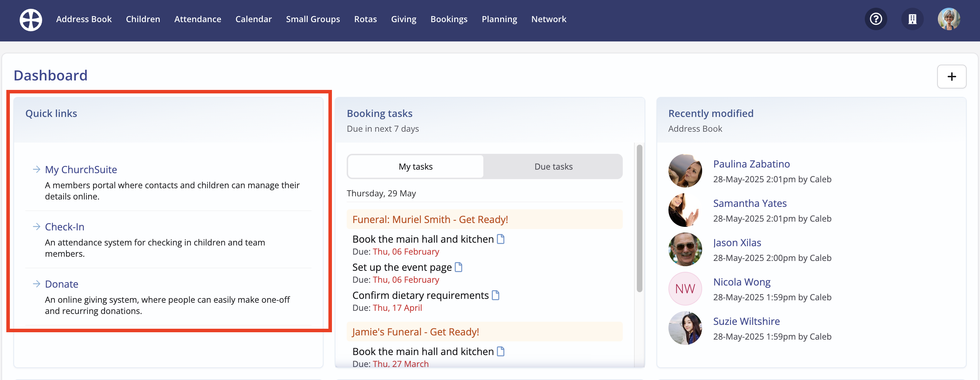Open Check-In quick link
This screenshot has width=980, height=380.
click(x=64, y=227)
